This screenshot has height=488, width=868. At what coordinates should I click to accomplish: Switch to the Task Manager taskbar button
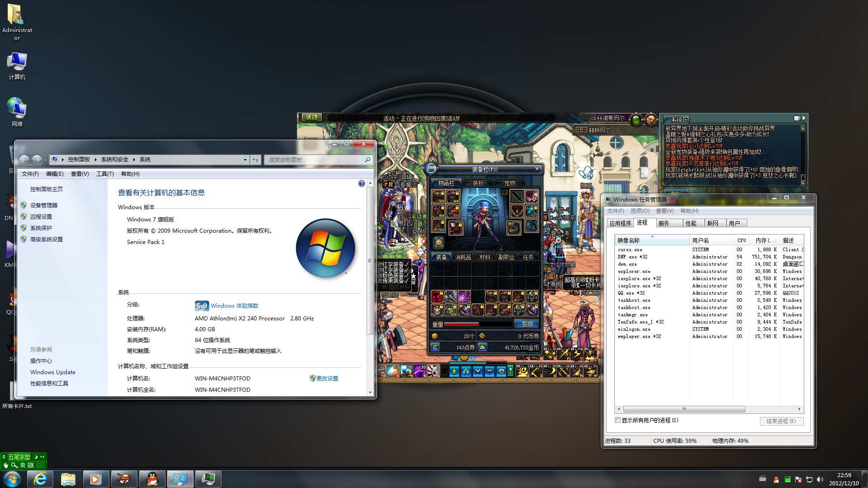[208, 479]
